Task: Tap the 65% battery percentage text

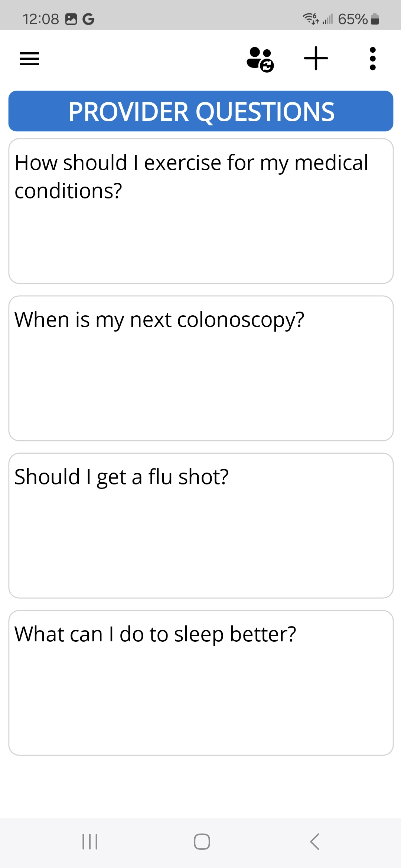Action: click(352, 19)
